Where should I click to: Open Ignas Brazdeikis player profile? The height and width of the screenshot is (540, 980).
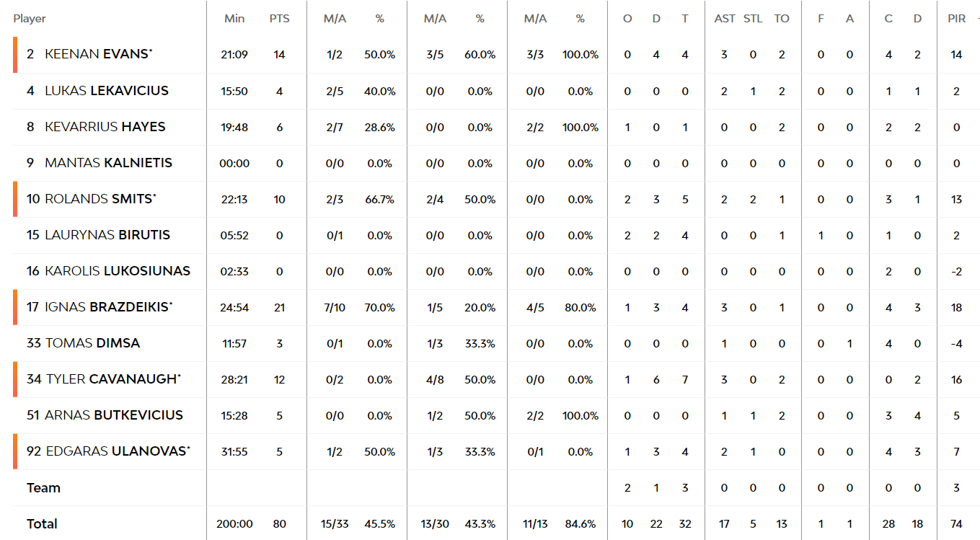pos(109,307)
